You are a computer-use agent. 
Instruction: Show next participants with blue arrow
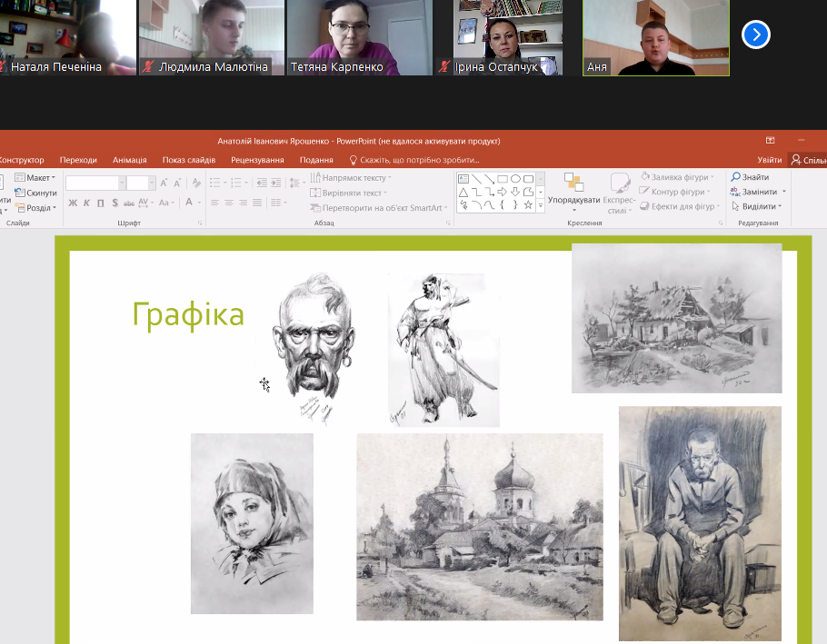click(x=756, y=35)
